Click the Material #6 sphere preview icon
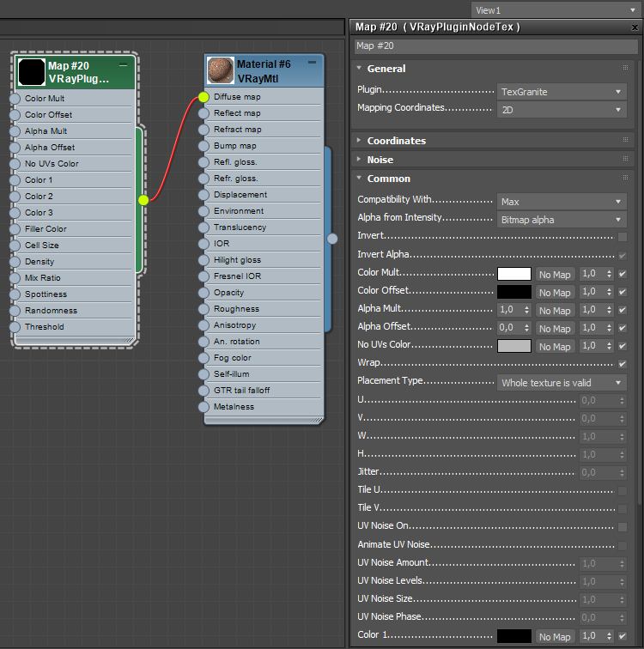 coord(221,71)
